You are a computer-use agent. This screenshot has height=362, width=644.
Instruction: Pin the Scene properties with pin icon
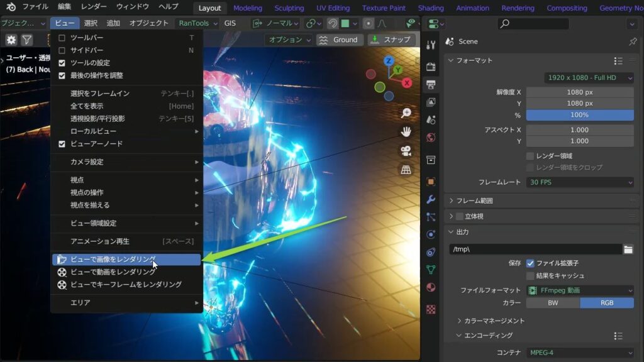[x=633, y=41]
